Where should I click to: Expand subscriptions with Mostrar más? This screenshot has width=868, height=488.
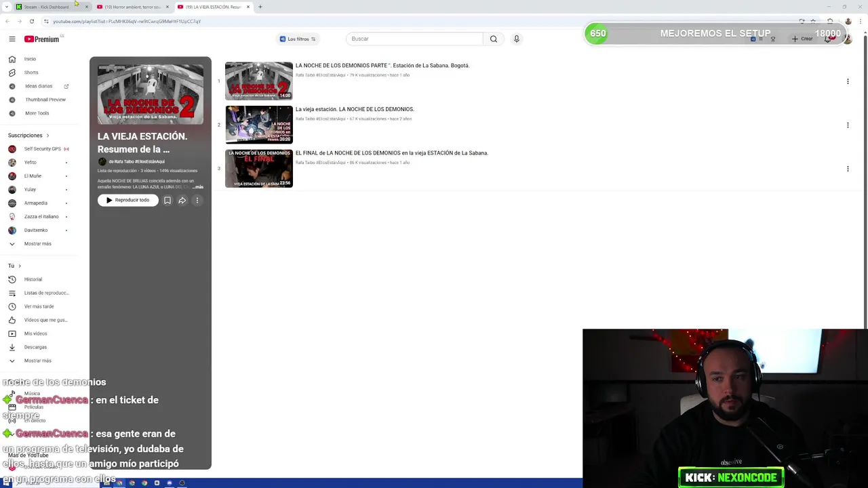(37, 243)
